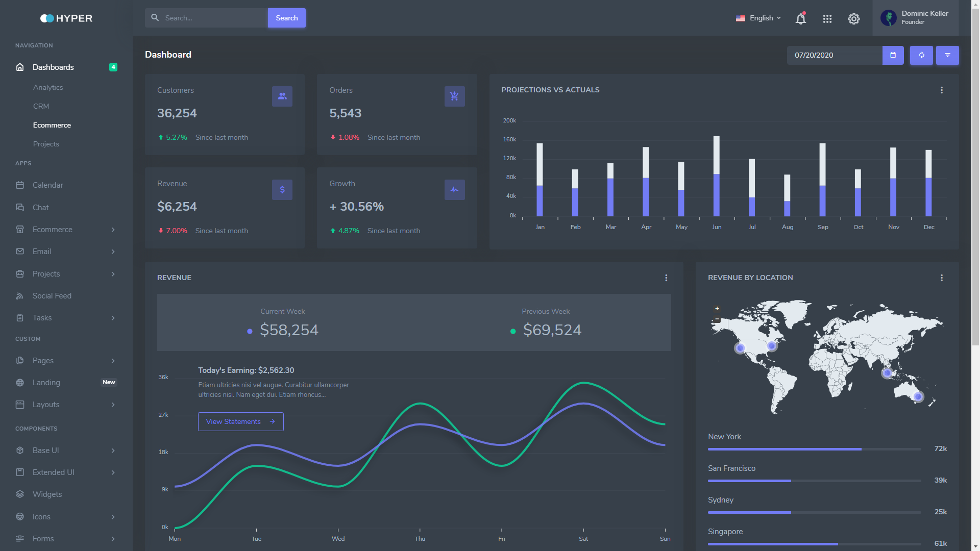Screen dimensions: 980x551
Task: Open the Projections vs Actuals kebab menu
Action: pos(941,90)
